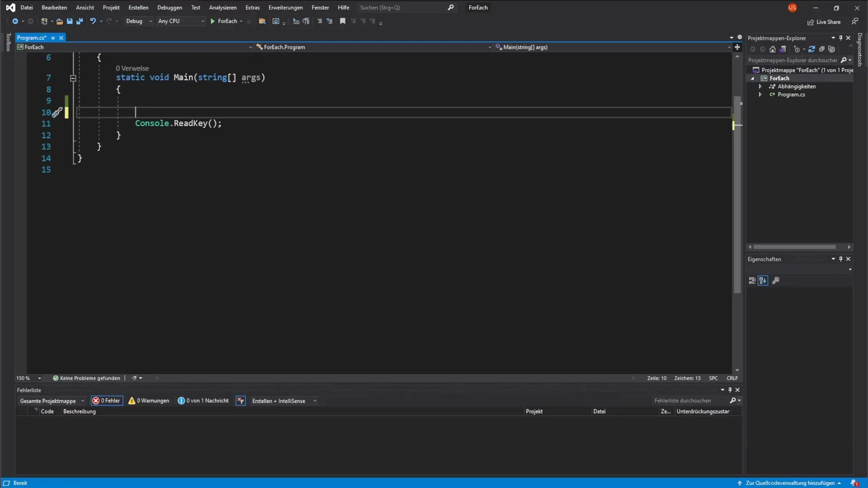Open the Gesamte Projektmappe scope dropdown
This screenshot has height=488, width=868.
click(x=52, y=401)
